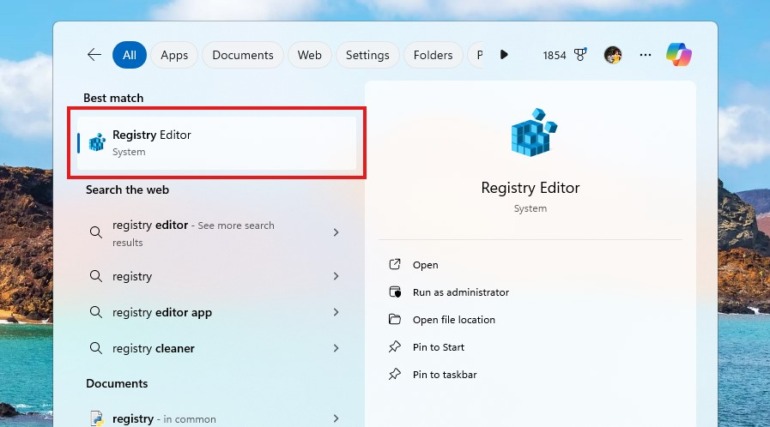The image size is (770, 427).
Task: Click Open in the preview pane
Action: (425, 265)
